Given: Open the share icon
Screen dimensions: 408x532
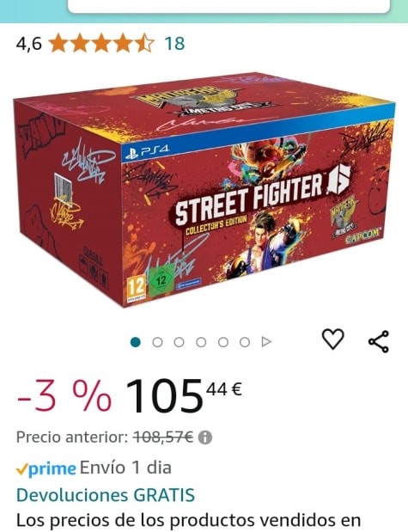Looking at the screenshot, I should coord(379,341).
